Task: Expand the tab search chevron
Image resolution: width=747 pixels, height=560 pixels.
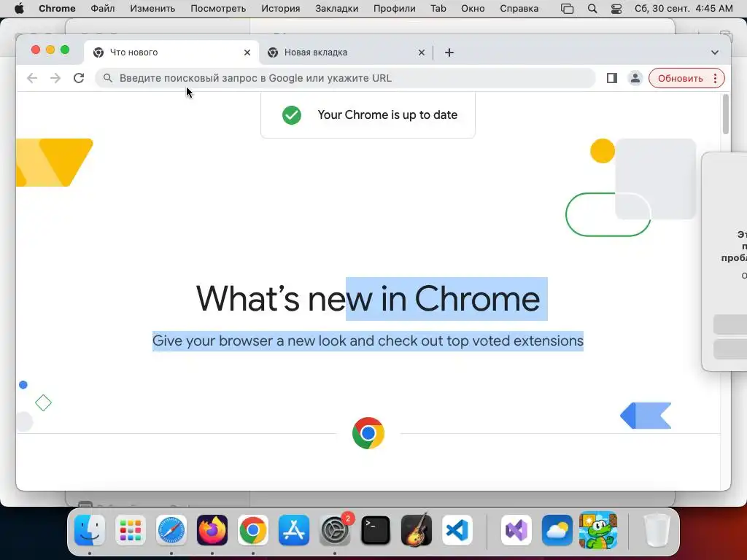Action: click(x=715, y=52)
